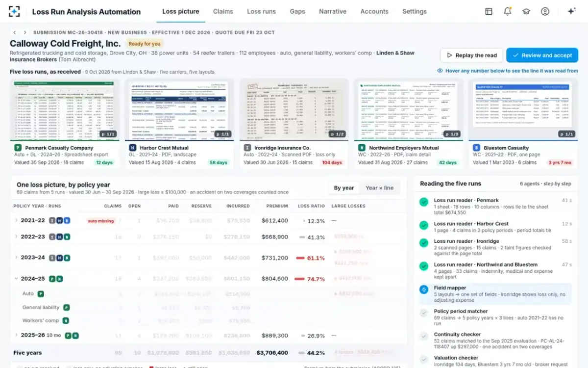Viewport: 588px width, 368px height.
Task: Open the notifications bell
Action: 507,11
